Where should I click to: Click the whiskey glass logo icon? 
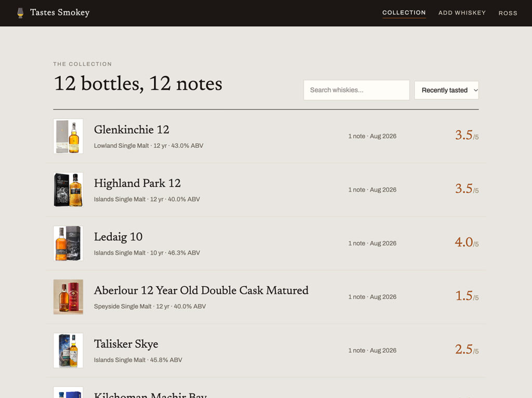click(20, 13)
